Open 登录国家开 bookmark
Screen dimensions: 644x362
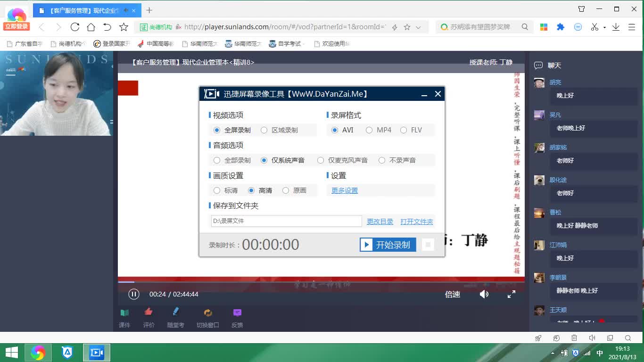[111, 44]
